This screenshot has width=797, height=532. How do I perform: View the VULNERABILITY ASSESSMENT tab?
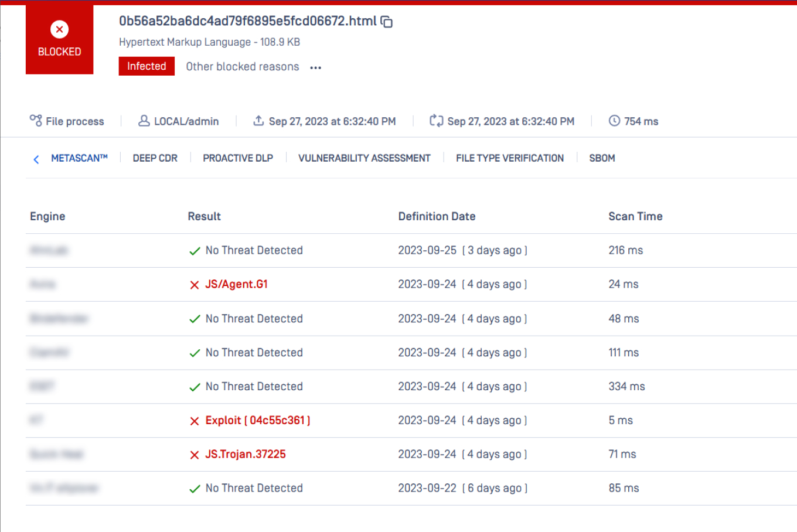364,158
